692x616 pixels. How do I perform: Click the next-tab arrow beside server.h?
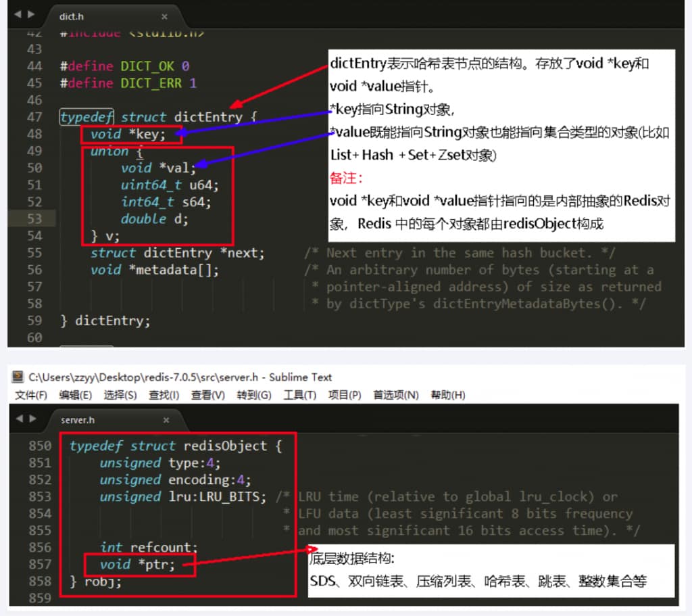(x=31, y=419)
